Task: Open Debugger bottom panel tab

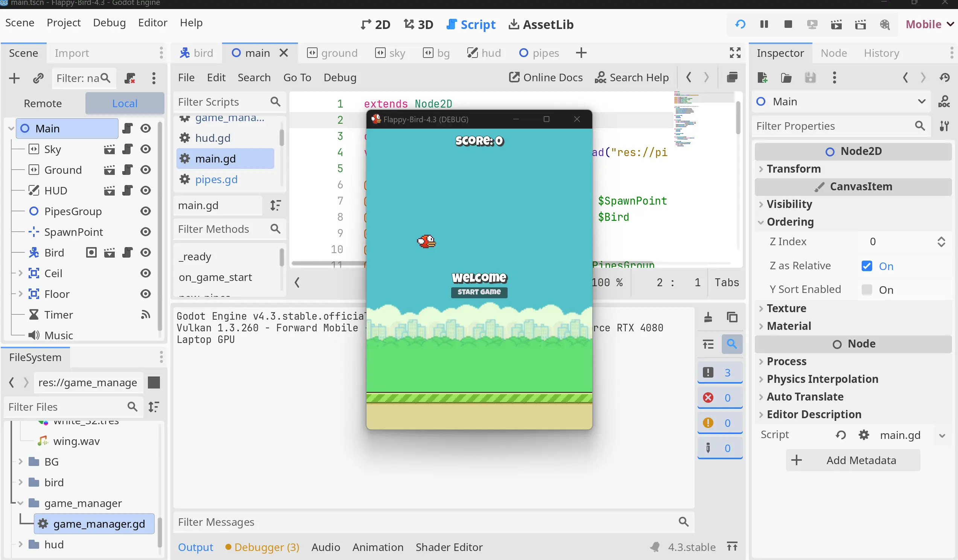Action: point(262,547)
